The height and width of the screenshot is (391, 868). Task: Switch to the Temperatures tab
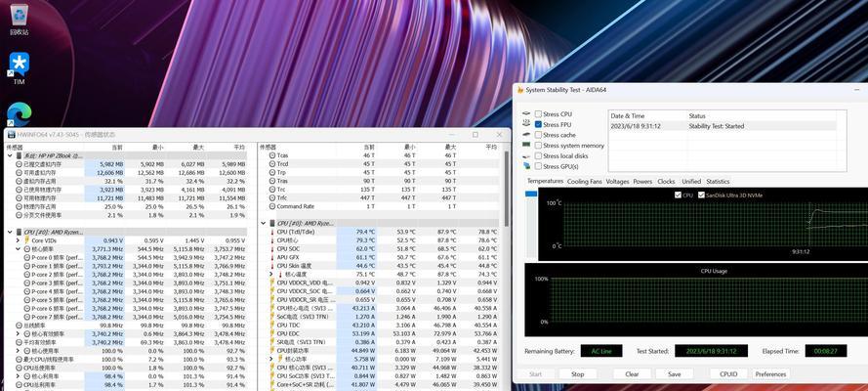coord(545,181)
